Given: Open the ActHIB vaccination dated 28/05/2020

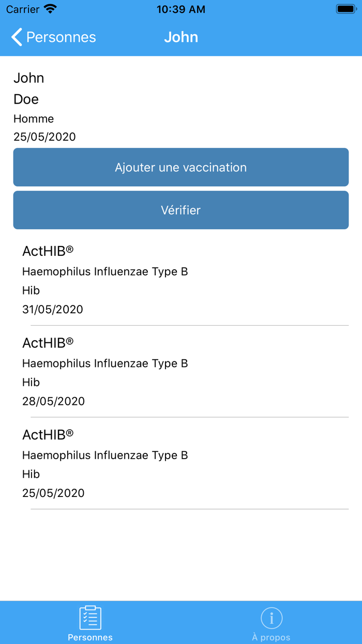Looking at the screenshot, I should [x=181, y=371].
